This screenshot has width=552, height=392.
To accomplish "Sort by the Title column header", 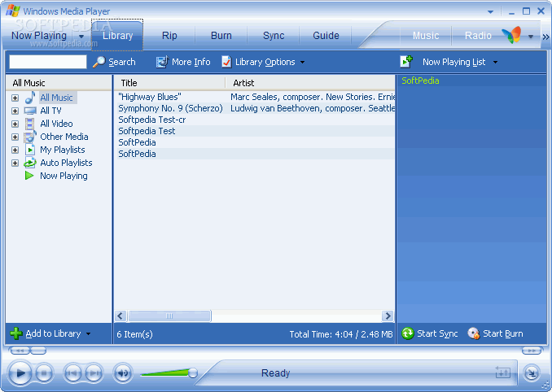I will pos(169,83).
